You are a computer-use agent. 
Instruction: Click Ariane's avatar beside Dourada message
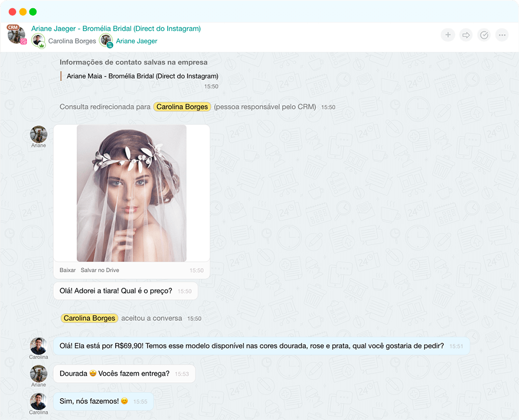(38, 373)
